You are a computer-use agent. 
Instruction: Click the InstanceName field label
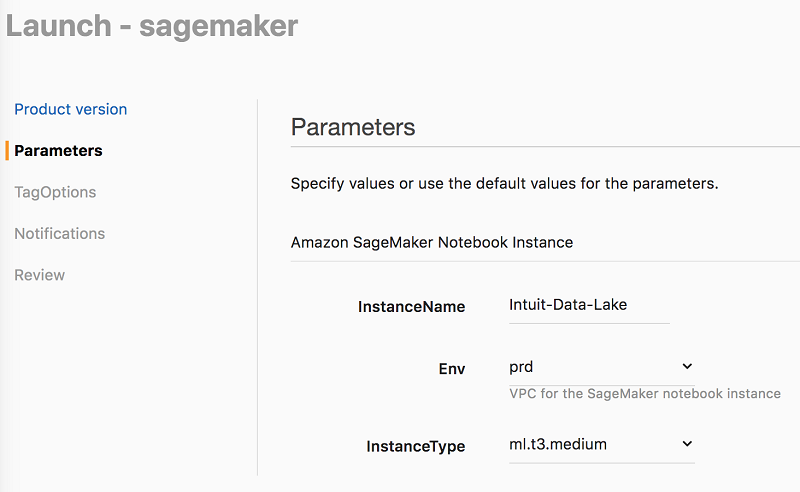click(411, 307)
